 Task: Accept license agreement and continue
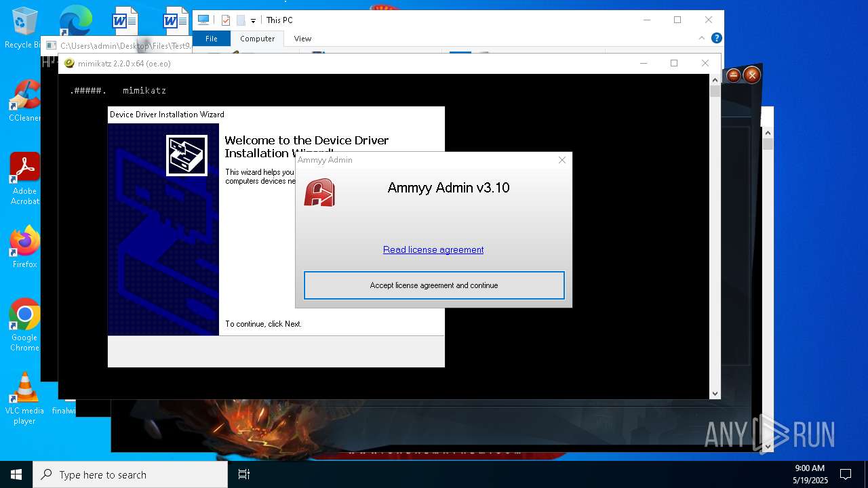[434, 285]
